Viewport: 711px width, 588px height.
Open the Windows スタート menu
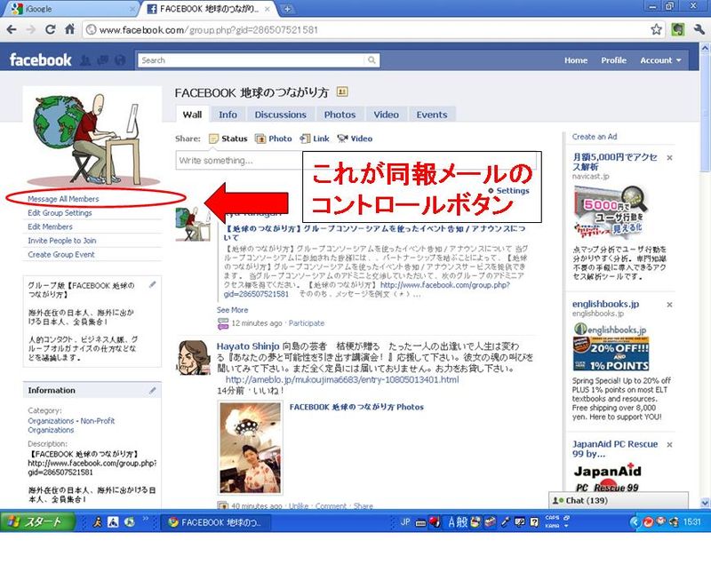pos(37,522)
